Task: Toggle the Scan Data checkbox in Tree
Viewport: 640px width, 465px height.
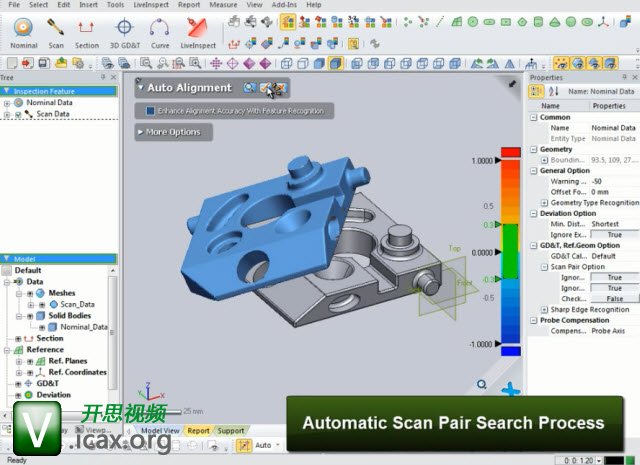Action: click(18, 114)
